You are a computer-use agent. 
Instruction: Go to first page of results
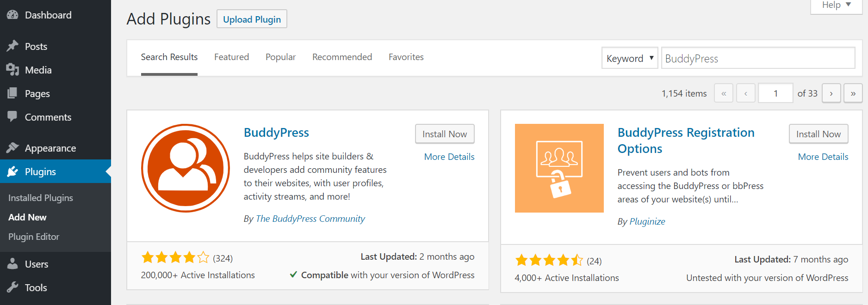(724, 93)
